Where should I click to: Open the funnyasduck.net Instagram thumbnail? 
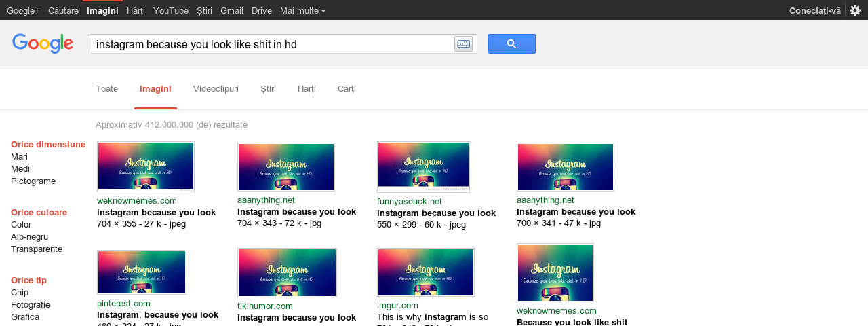tap(423, 167)
